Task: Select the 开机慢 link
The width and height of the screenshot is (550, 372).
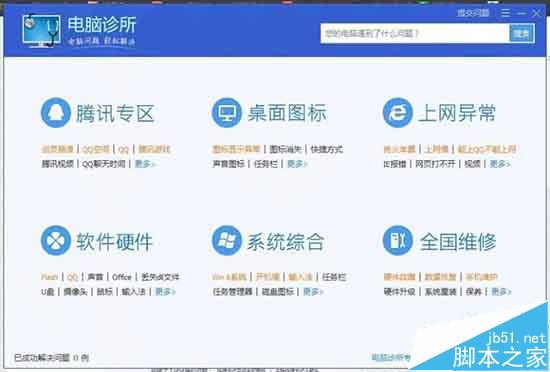Action: coord(268,277)
